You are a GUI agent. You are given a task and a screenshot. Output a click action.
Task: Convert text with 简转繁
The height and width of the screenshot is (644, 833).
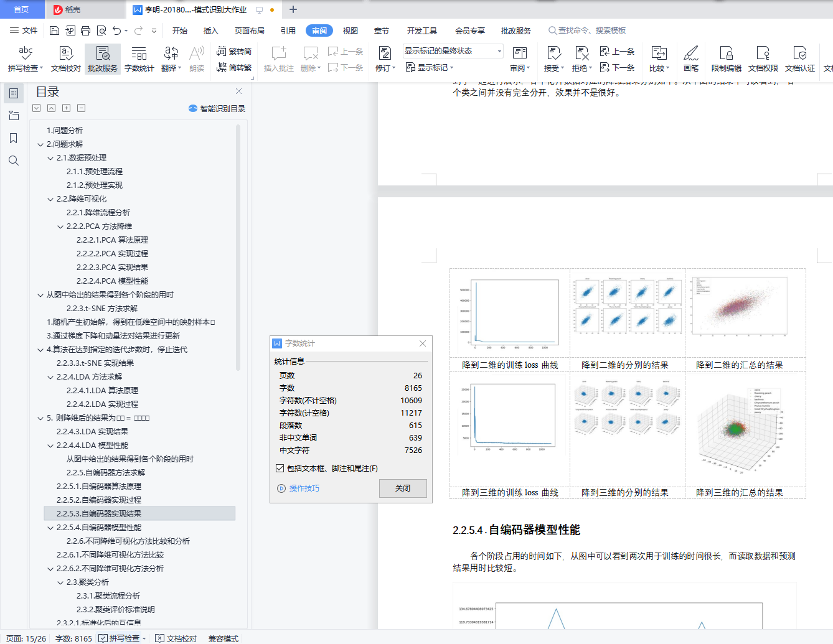click(x=234, y=67)
